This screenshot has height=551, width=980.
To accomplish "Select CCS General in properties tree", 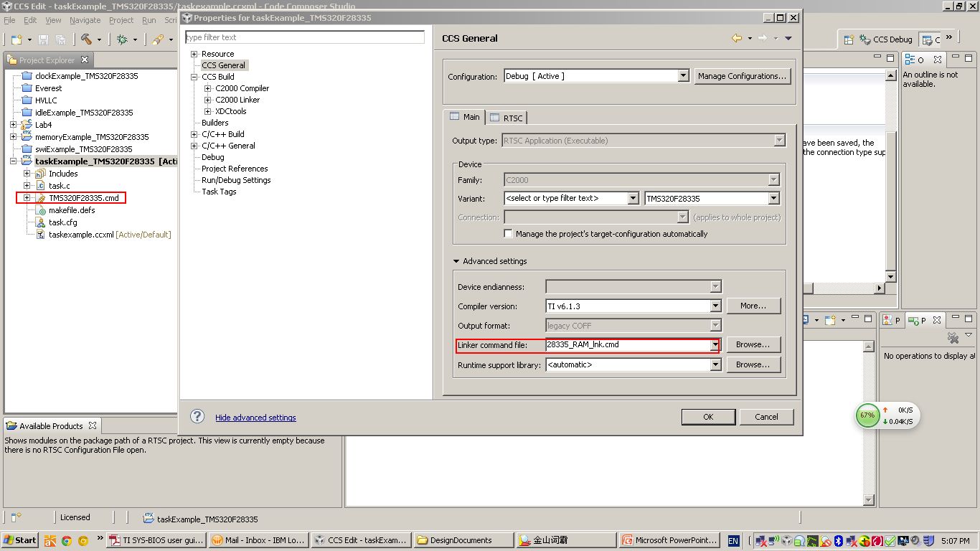I will click(223, 65).
